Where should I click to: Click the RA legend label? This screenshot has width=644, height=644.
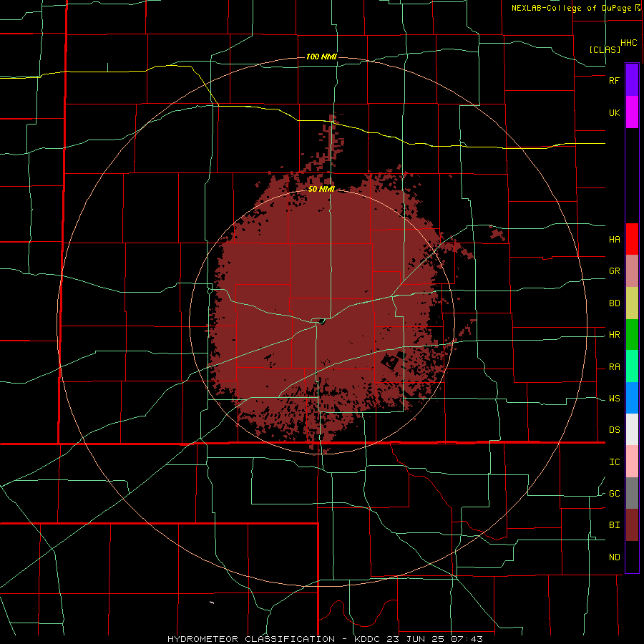click(x=615, y=367)
